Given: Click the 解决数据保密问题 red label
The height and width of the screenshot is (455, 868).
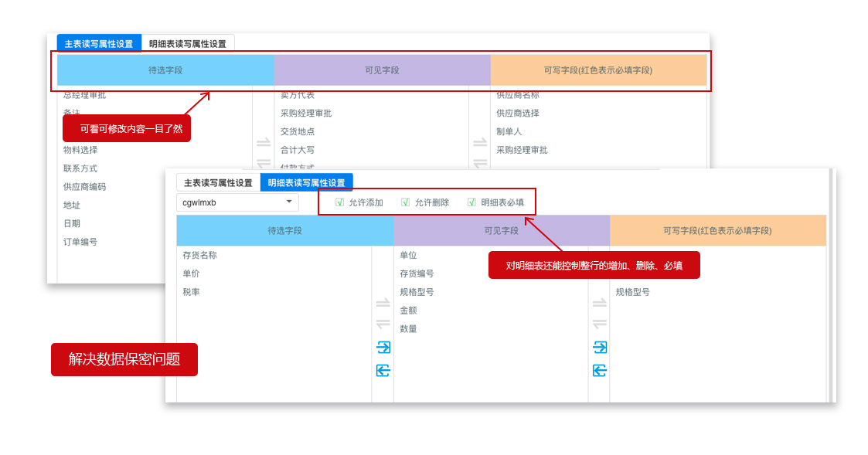Looking at the screenshot, I should [x=124, y=359].
